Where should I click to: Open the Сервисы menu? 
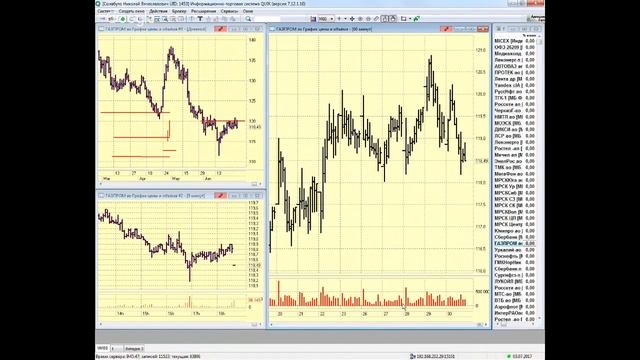(x=229, y=11)
